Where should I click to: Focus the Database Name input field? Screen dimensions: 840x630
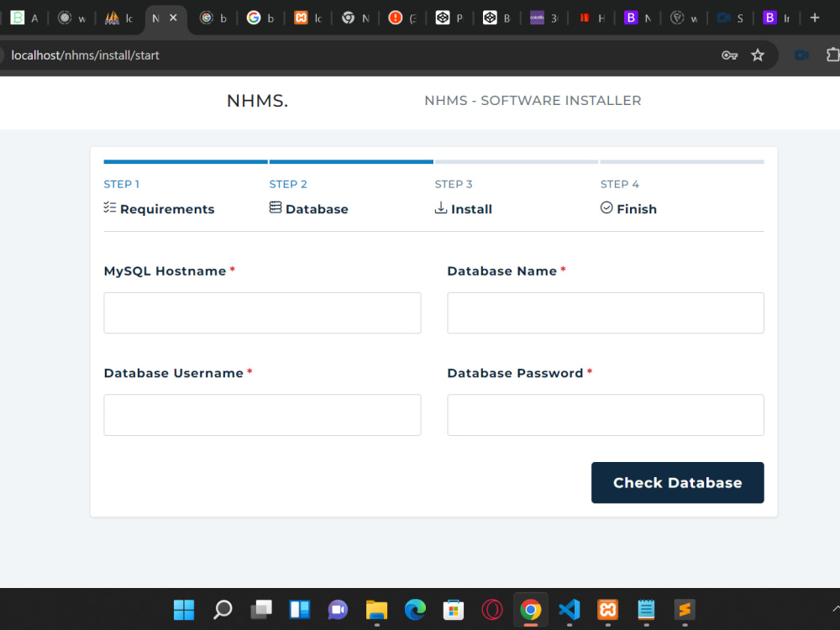tap(606, 312)
